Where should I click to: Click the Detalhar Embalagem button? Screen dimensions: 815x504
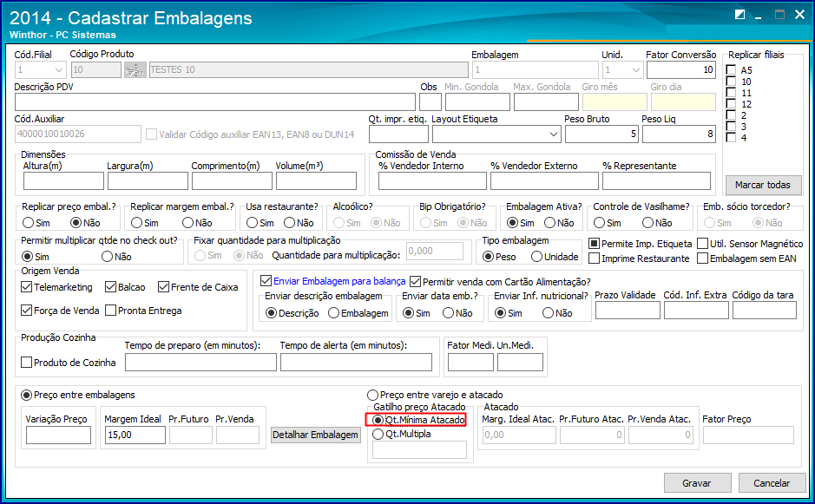(316, 435)
